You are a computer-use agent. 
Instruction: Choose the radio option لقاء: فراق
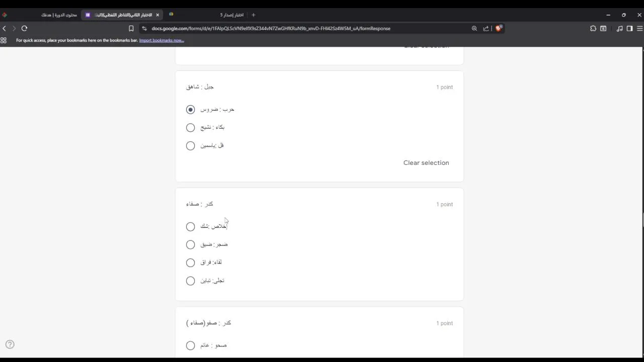coord(190,262)
